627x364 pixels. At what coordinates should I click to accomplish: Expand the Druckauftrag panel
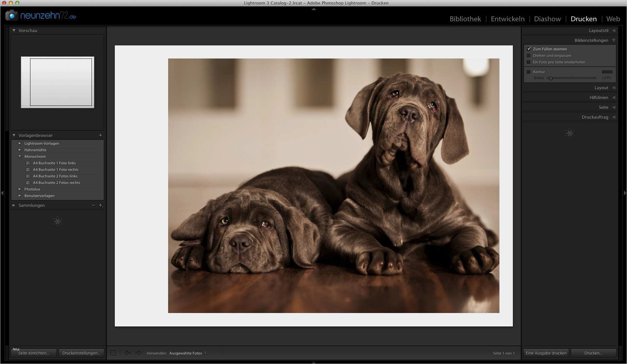(614, 117)
